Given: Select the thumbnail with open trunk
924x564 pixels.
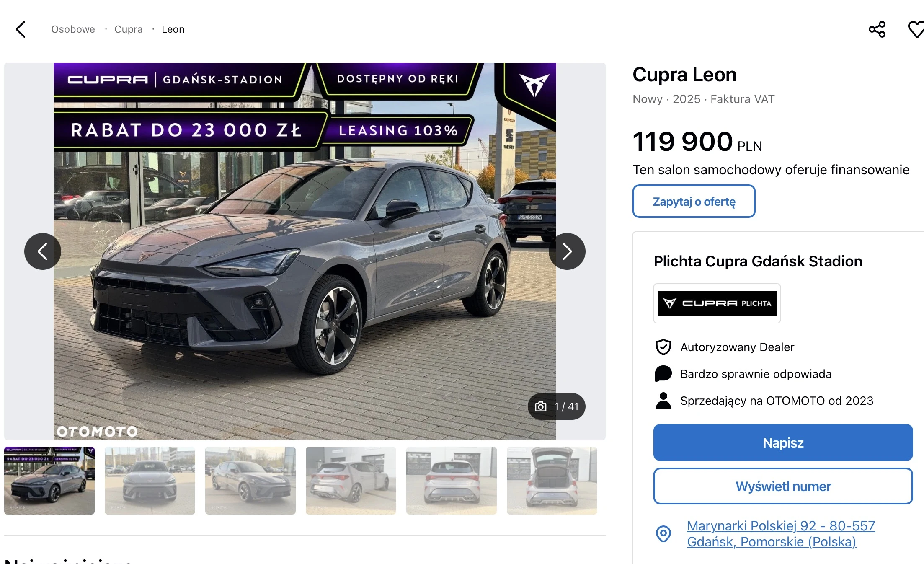Looking at the screenshot, I should point(552,481).
